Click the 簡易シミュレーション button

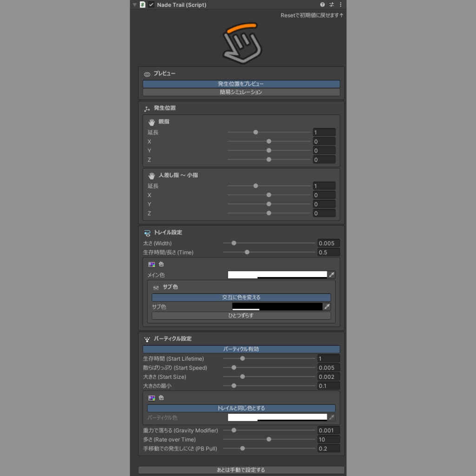click(241, 92)
